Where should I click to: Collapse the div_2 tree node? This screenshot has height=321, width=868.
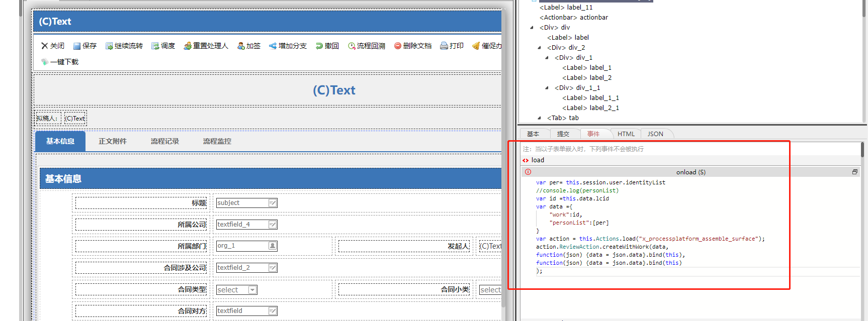pyautogui.click(x=540, y=48)
